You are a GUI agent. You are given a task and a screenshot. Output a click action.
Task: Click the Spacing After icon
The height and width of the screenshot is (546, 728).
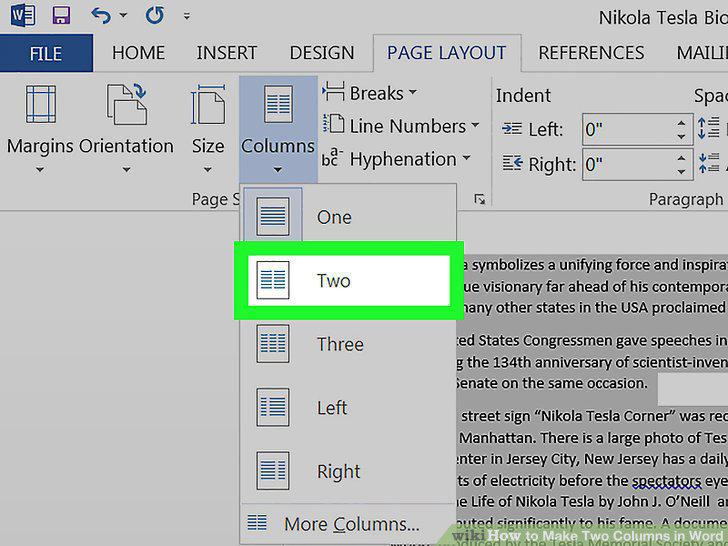[x=708, y=163]
